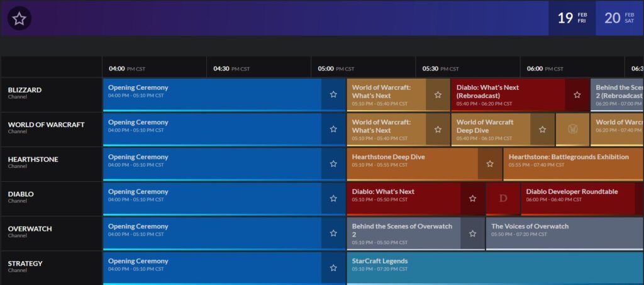Star Hearthstone Deep Dive session
This screenshot has height=285, width=644.
[490, 164]
